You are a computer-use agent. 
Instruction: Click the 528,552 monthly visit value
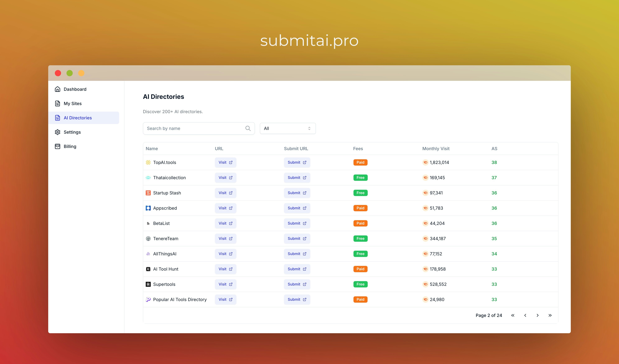pyautogui.click(x=438, y=284)
